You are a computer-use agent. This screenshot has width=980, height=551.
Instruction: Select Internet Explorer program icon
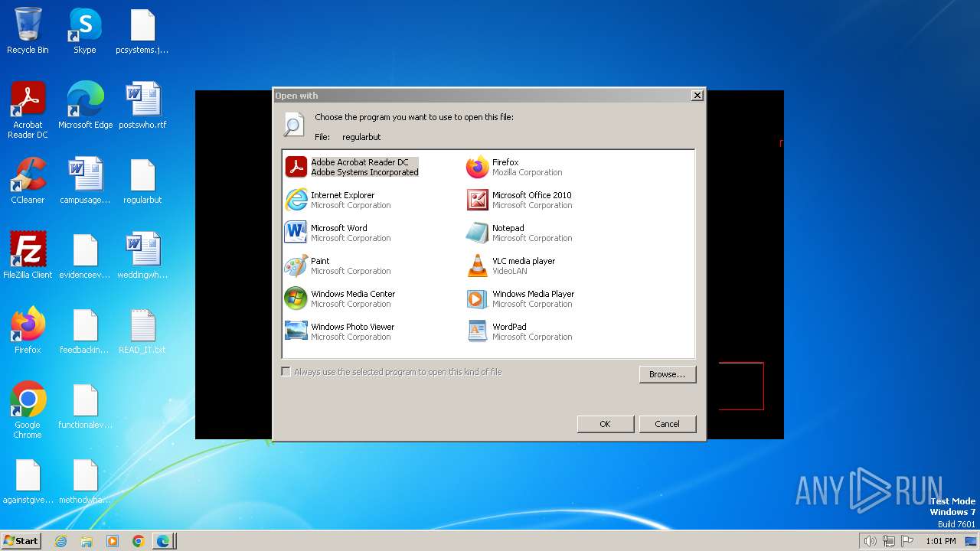tap(296, 200)
